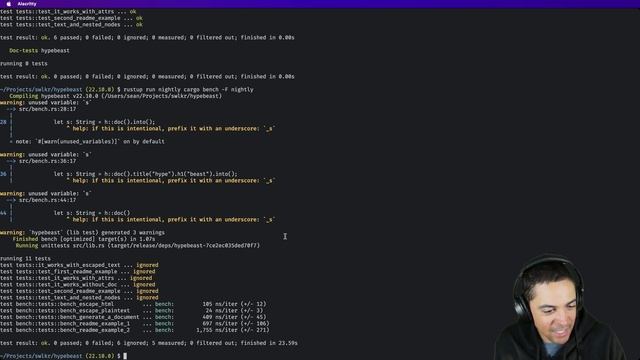Select the bench_escape_plaintext result line
Screen dimensions: 640x360
pyautogui.click(x=131, y=311)
